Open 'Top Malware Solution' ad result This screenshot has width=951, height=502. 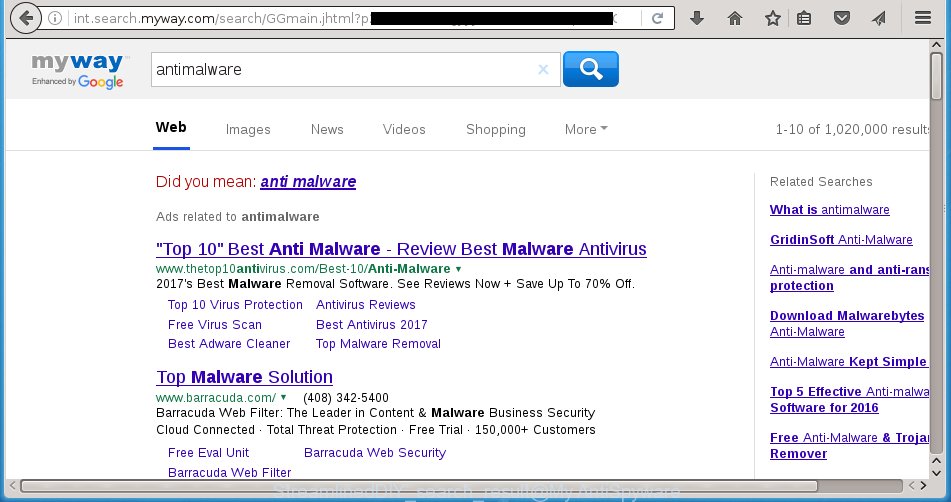click(244, 376)
